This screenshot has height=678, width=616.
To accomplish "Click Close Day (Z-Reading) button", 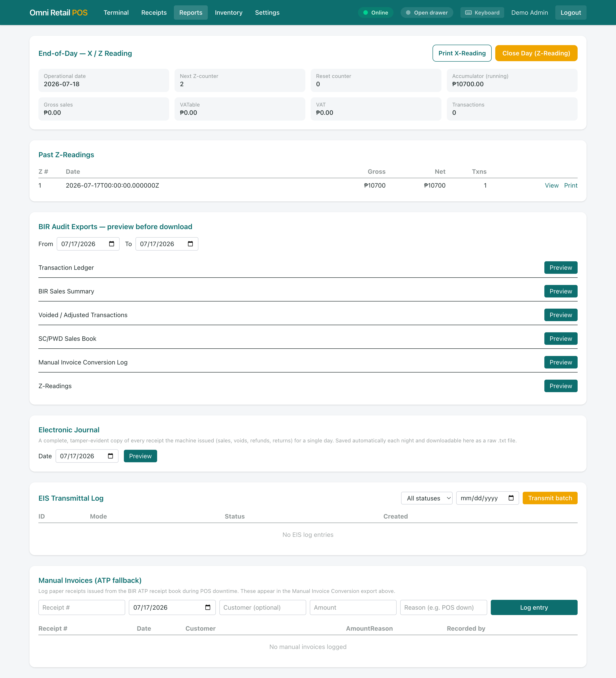I will pos(536,53).
